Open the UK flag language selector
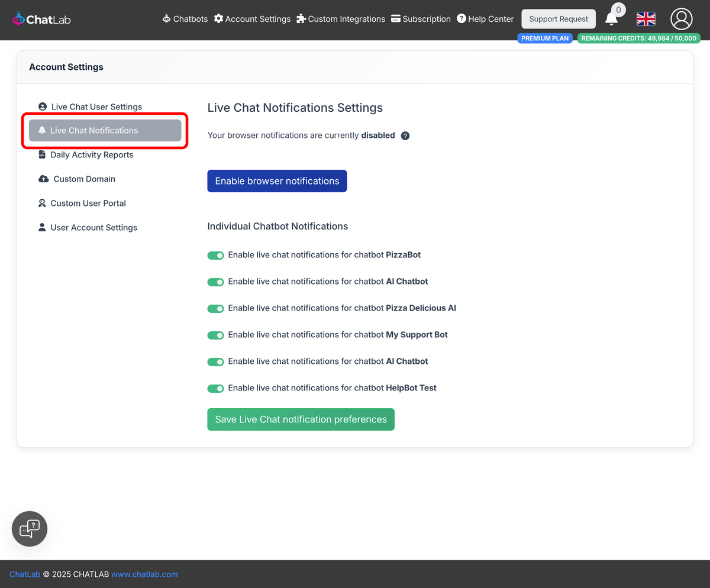 (x=646, y=19)
